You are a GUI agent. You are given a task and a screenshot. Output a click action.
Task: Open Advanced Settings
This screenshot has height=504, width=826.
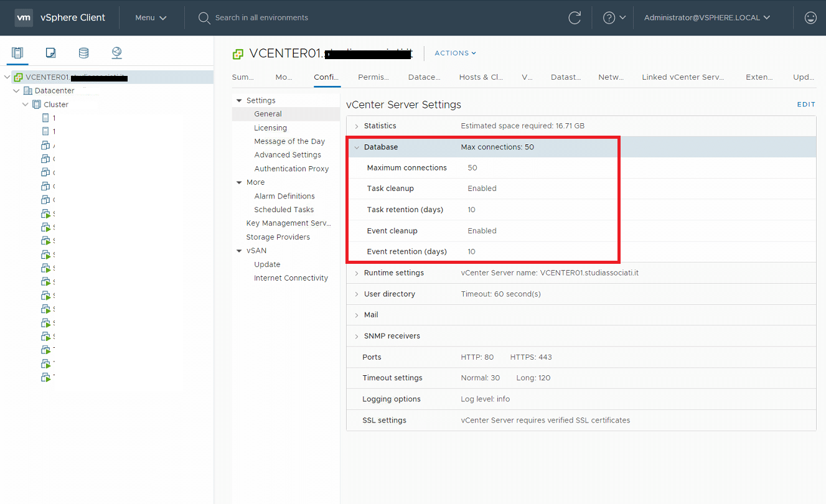click(x=288, y=155)
